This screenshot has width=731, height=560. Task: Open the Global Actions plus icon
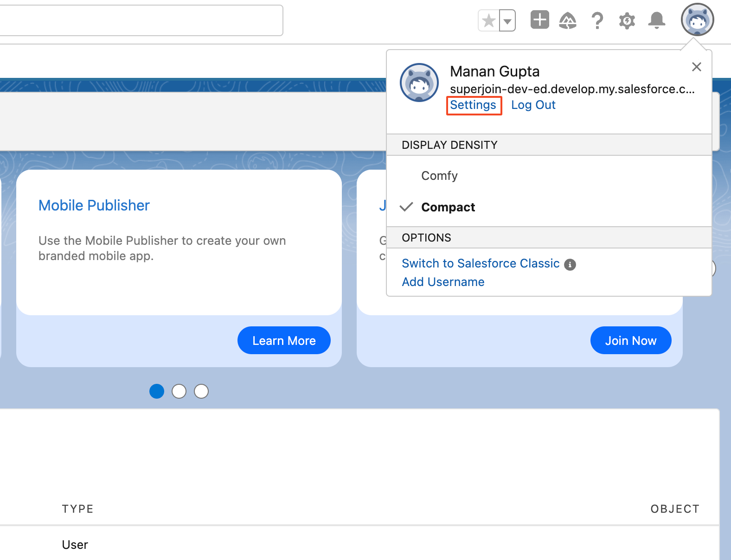(539, 20)
